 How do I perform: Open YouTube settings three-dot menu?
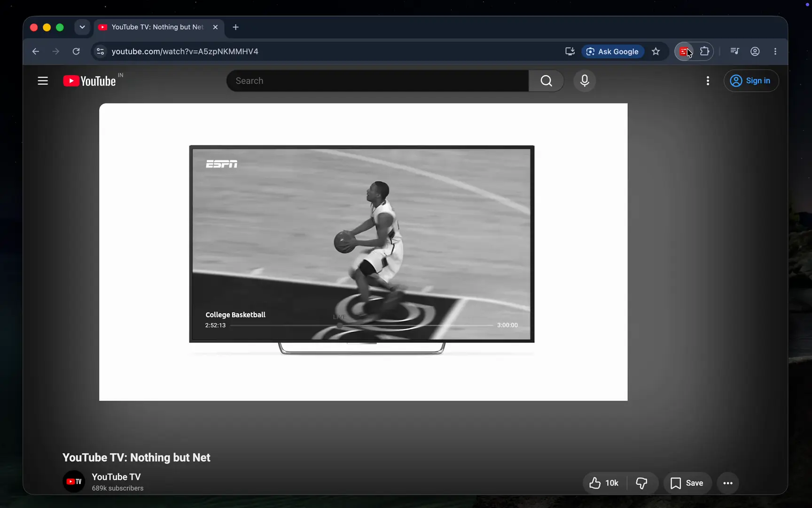coord(708,81)
